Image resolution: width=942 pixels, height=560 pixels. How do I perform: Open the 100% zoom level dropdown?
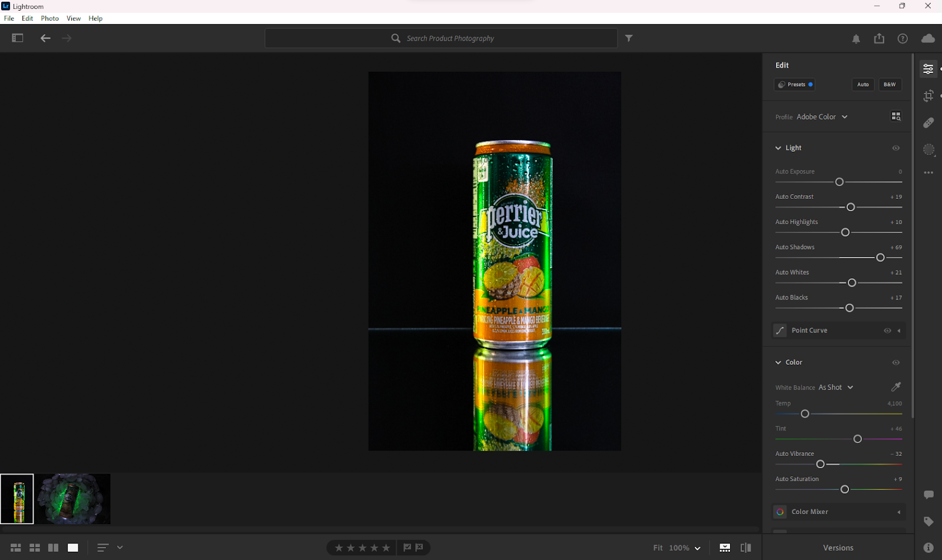685,548
